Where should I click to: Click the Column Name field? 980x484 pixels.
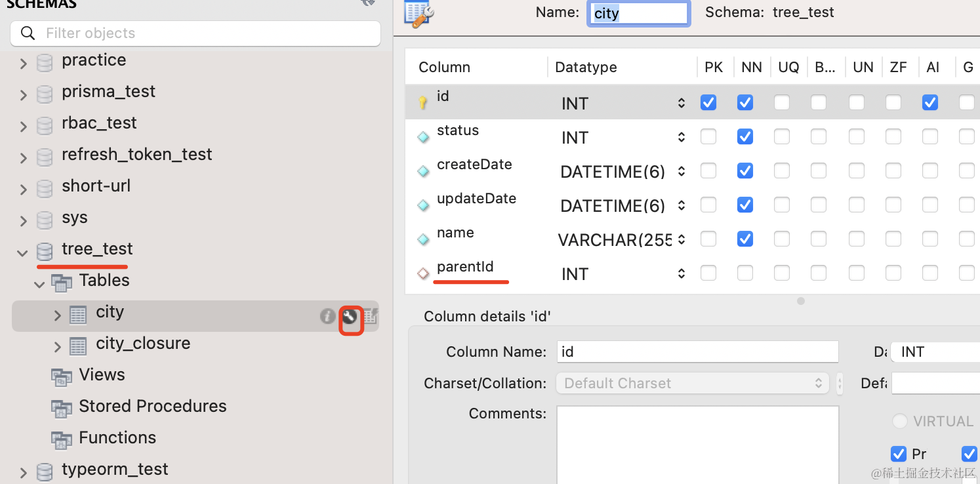(x=697, y=352)
